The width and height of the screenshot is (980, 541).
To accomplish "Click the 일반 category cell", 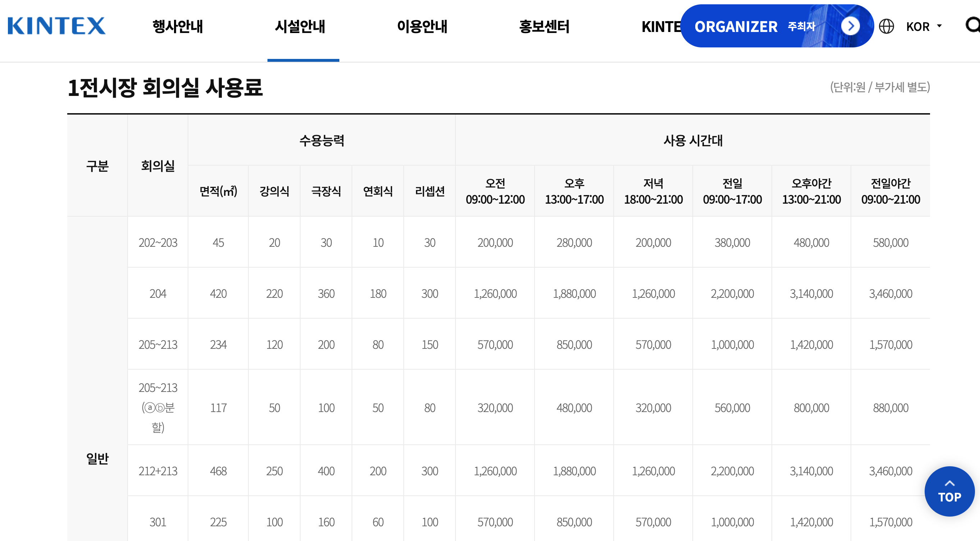I will 97,458.
